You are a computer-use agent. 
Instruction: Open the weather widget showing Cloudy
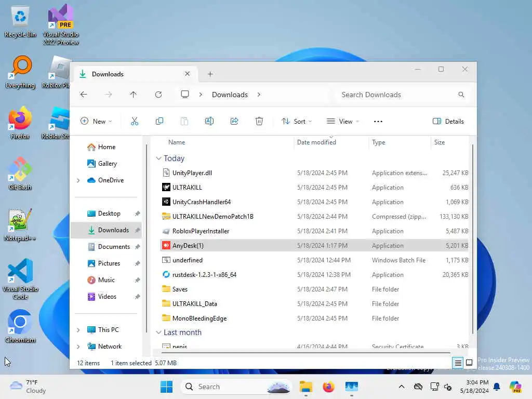pos(28,387)
